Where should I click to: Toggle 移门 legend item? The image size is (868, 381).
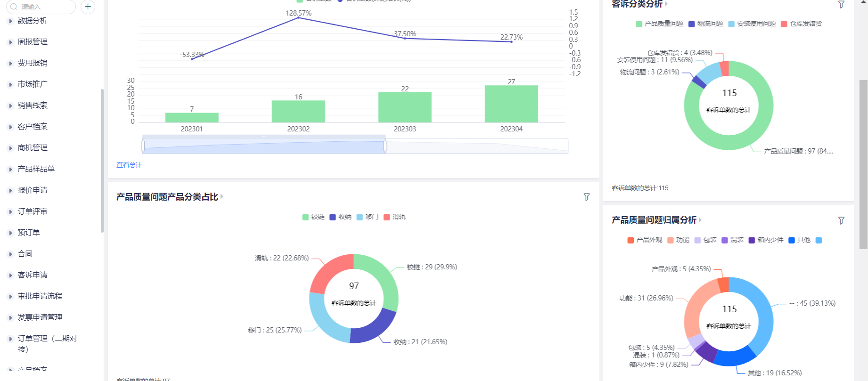368,217
